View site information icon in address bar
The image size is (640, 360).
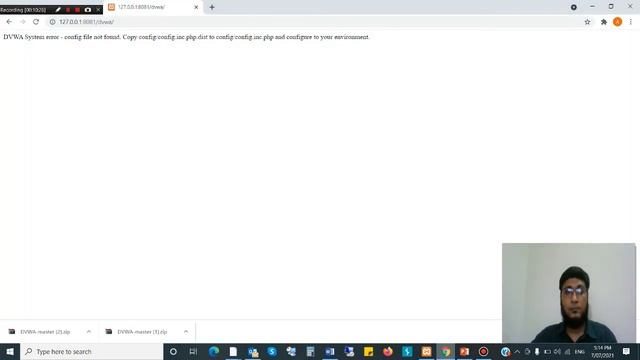(52, 22)
